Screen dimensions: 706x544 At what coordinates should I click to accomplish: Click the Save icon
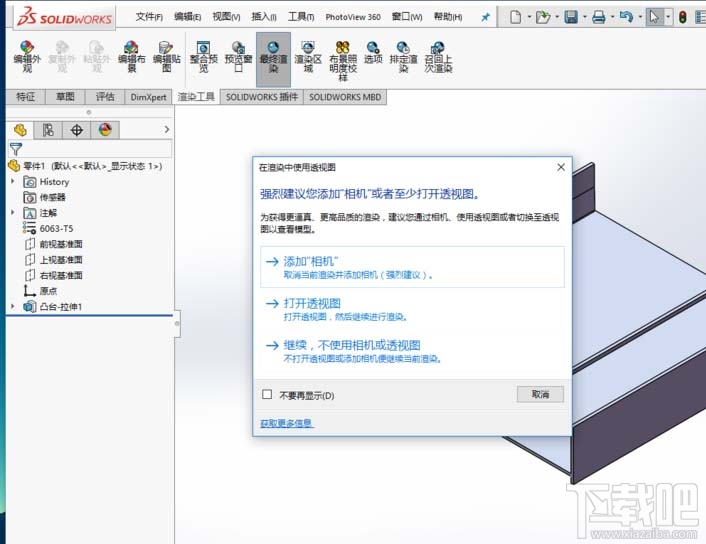pyautogui.click(x=571, y=18)
